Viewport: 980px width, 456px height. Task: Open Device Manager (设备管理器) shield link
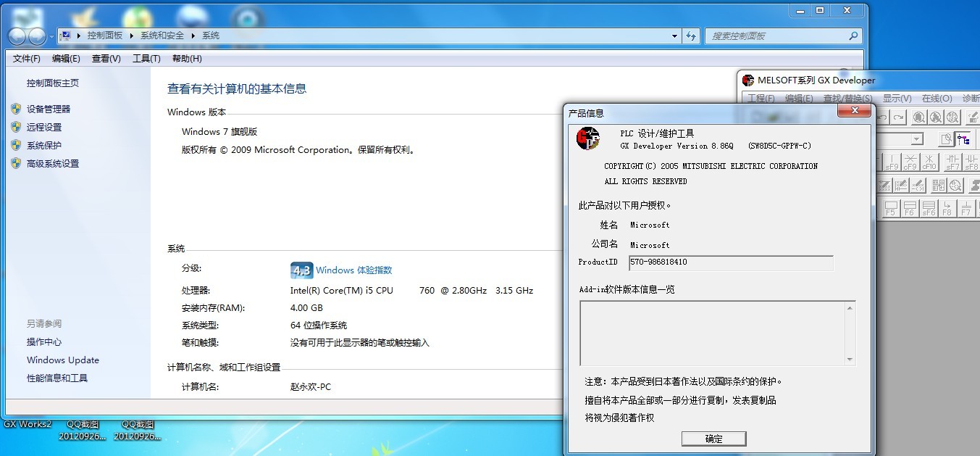click(x=49, y=109)
